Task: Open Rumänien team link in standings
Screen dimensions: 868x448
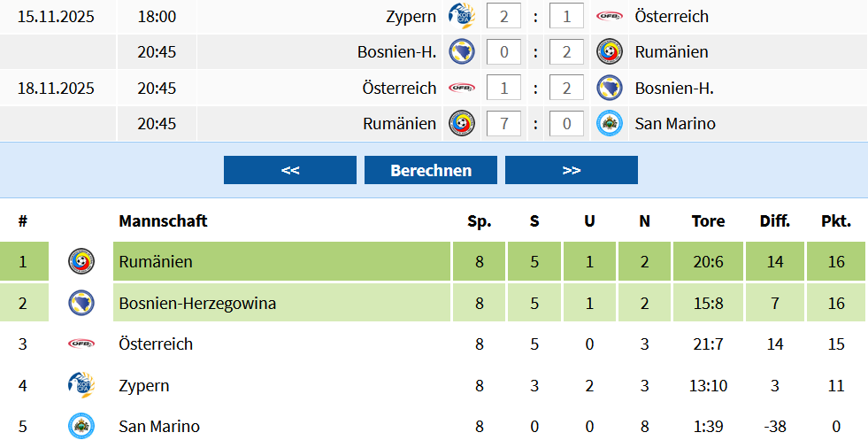Action: point(156,261)
